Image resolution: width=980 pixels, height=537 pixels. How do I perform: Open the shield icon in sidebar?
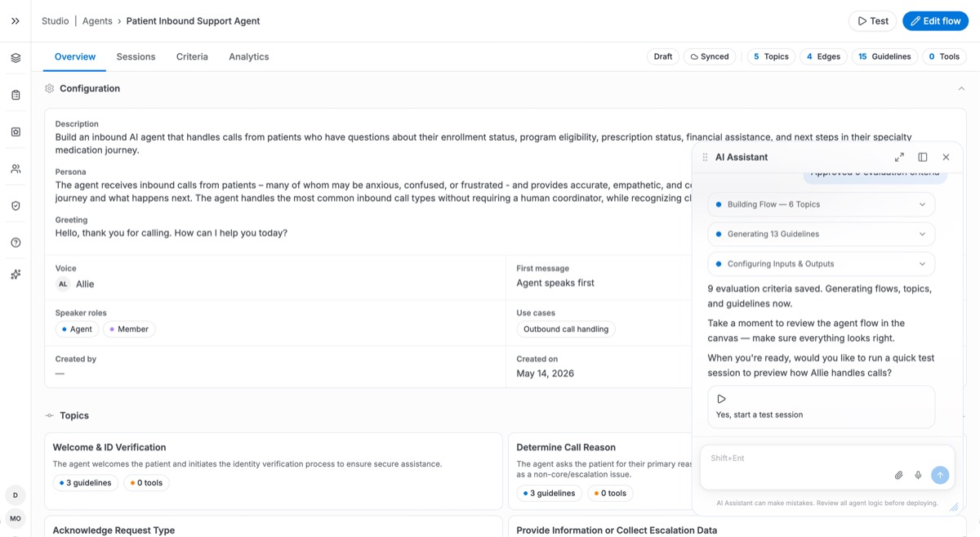click(x=16, y=206)
